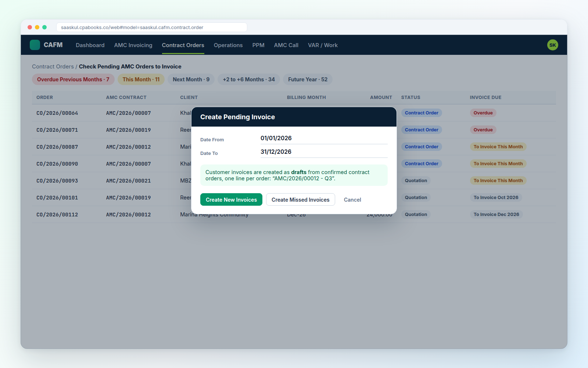Image resolution: width=588 pixels, height=368 pixels.
Task: Open order CO/2026/00064
Action: [57, 113]
